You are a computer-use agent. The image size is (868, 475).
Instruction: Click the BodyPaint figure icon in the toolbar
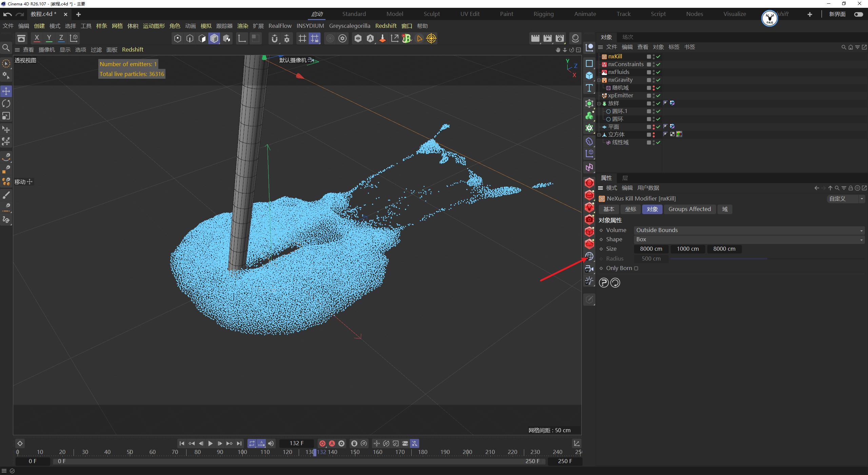pos(406,38)
